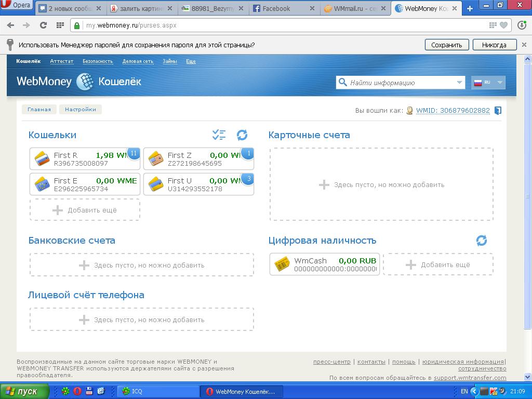Go to the Главная page button
Image resolution: width=532 pixels, height=399 pixels.
(39, 109)
